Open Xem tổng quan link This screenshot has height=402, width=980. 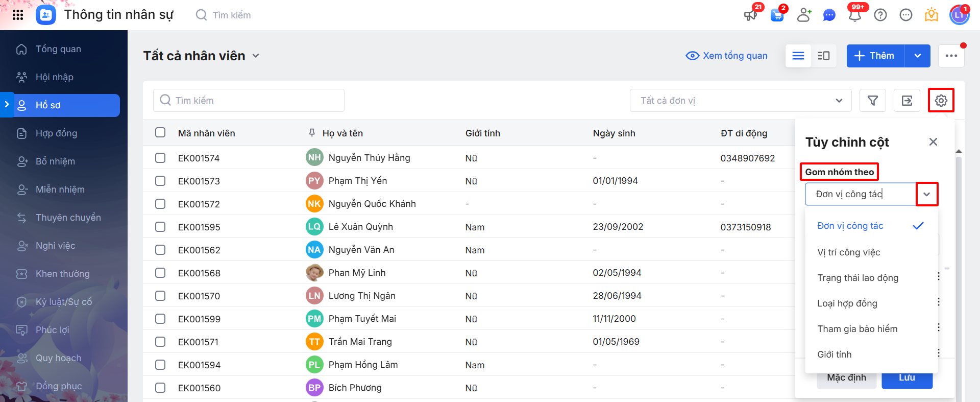(x=726, y=56)
